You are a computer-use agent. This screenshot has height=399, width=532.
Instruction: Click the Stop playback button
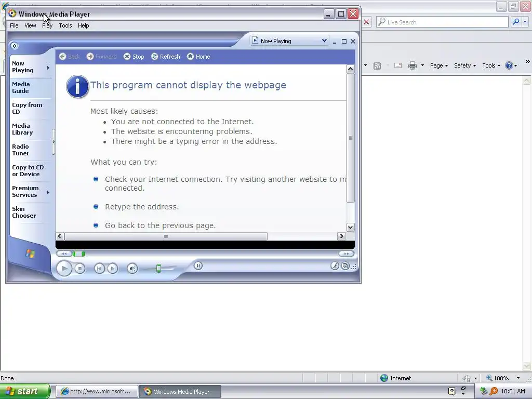click(79, 269)
